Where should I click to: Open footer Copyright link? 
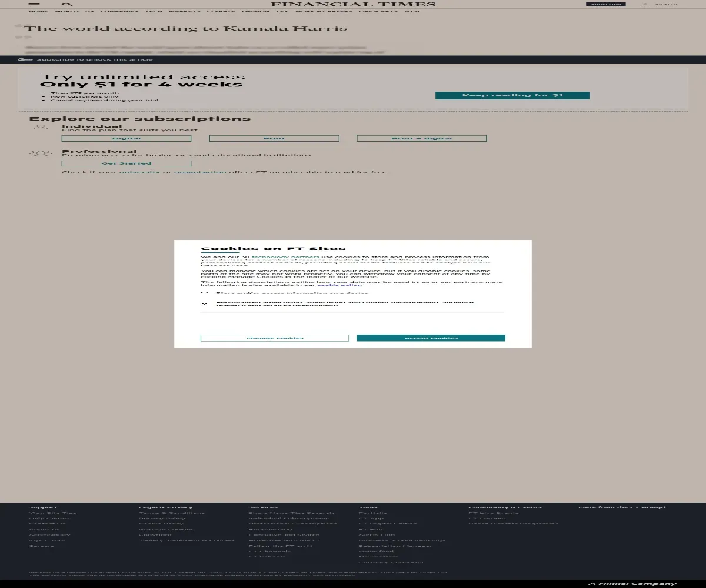[155, 534]
